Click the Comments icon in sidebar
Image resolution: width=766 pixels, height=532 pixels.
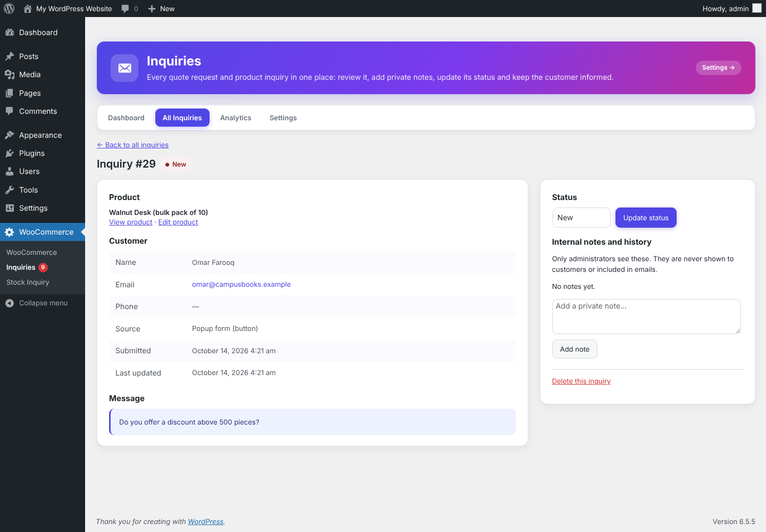click(x=10, y=111)
